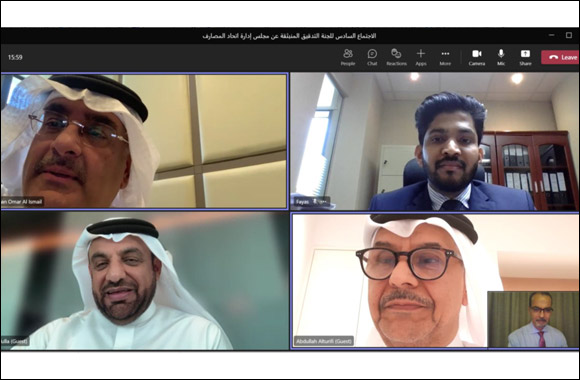Open options dots on Fayas name label

pyautogui.click(x=323, y=202)
